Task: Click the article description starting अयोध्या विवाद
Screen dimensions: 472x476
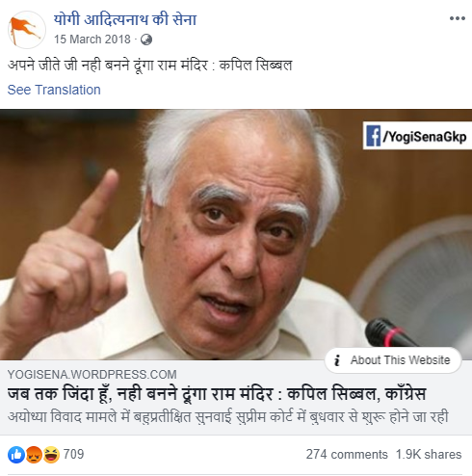Action: [227, 417]
